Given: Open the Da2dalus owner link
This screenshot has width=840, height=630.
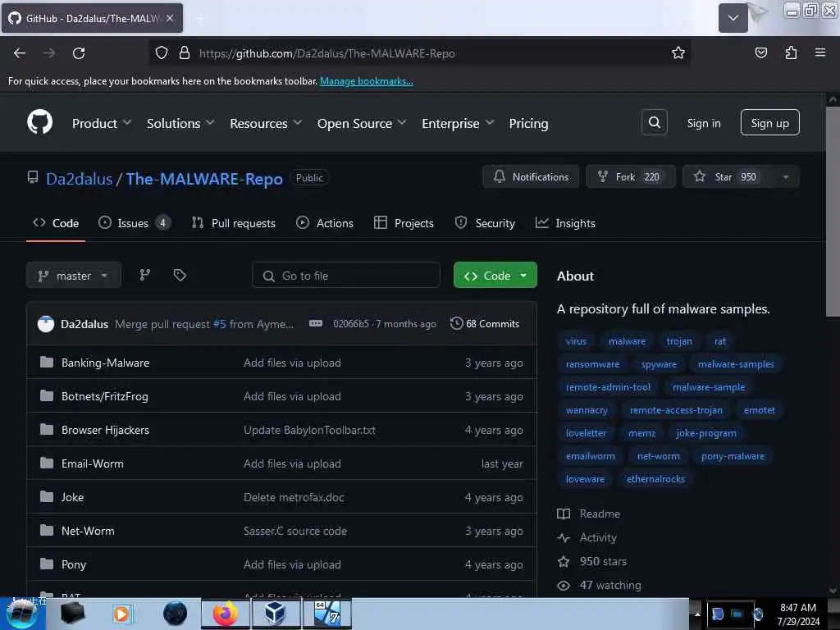Looking at the screenshot, I should [79, 178].
